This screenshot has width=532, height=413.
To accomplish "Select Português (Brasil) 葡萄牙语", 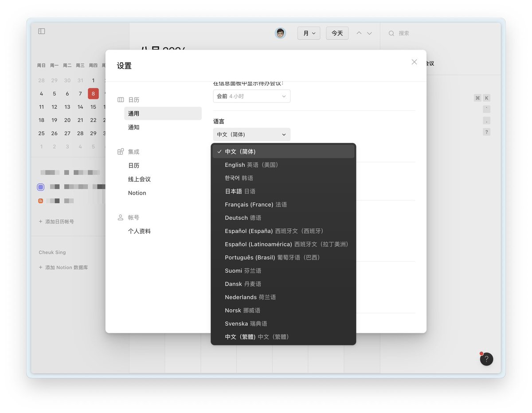I will pos(283,257).
